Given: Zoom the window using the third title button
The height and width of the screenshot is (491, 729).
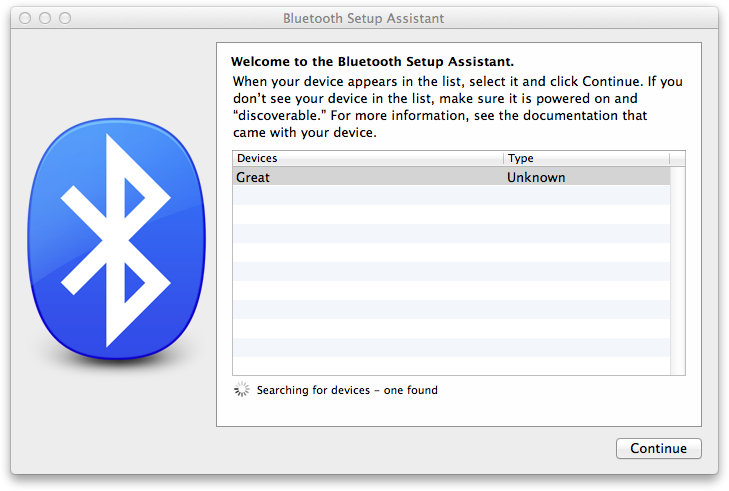Looking at the screenshot, I should pyautogui.click(x=65, y=18).
